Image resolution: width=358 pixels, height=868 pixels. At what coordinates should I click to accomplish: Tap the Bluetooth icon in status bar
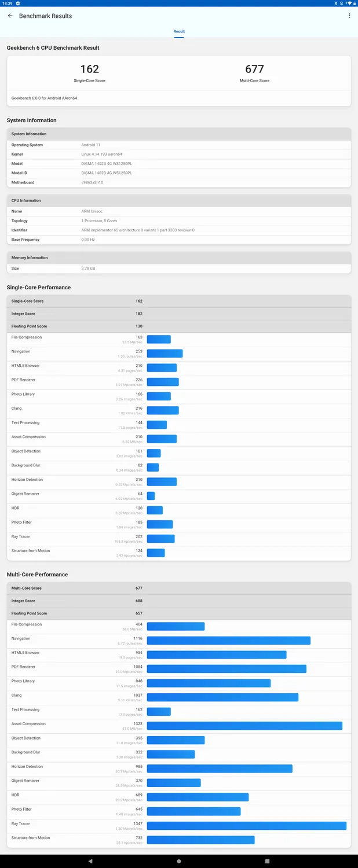tap(336, 3)
